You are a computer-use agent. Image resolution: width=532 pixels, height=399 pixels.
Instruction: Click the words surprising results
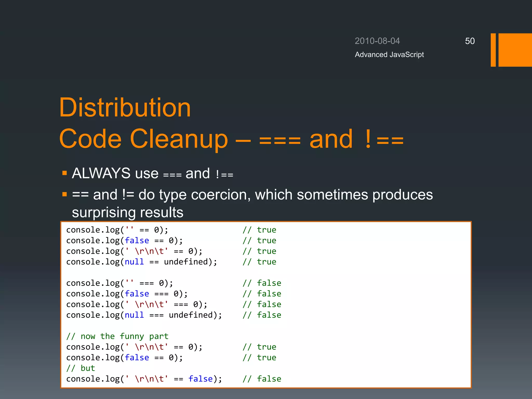tap(128, 212)
